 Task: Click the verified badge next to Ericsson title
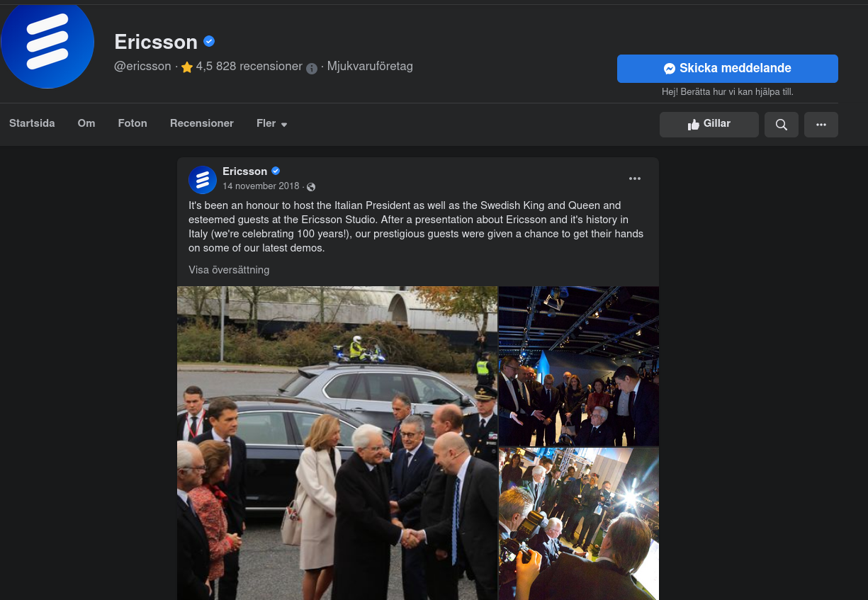tap(209, 41)
